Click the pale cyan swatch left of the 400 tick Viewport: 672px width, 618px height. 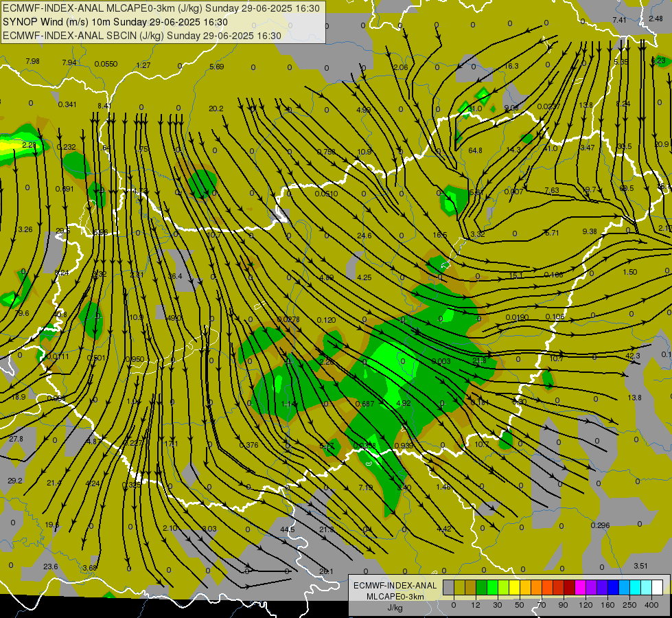click(647, 587)
